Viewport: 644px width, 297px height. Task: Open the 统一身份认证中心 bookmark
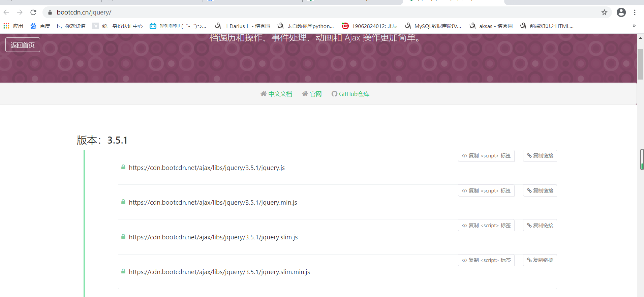pos(118,26)
